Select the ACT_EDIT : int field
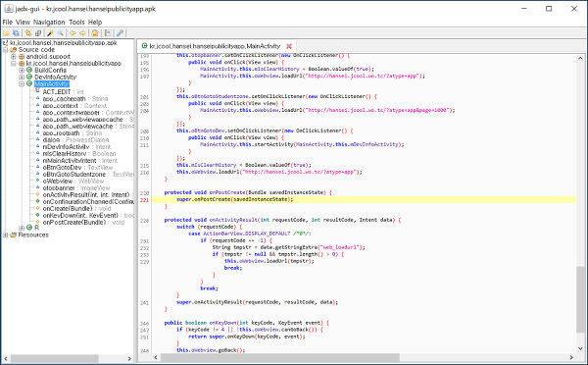The image size is (588, 365). pyautogui.click(x=63, y=92)
